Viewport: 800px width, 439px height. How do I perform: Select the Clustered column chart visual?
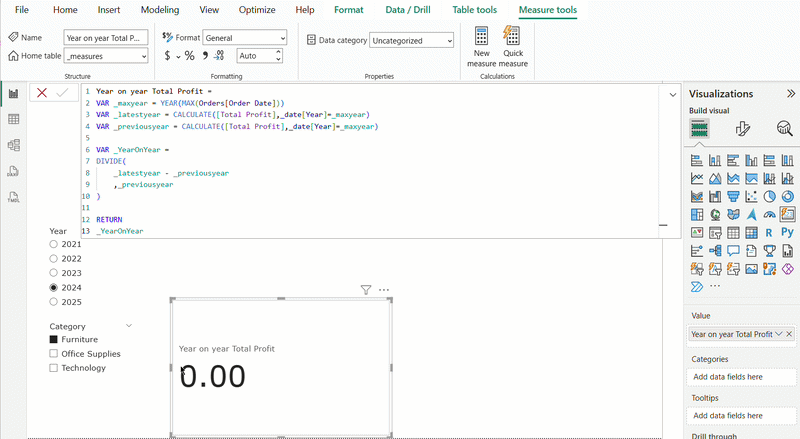[x=751, y=161]
